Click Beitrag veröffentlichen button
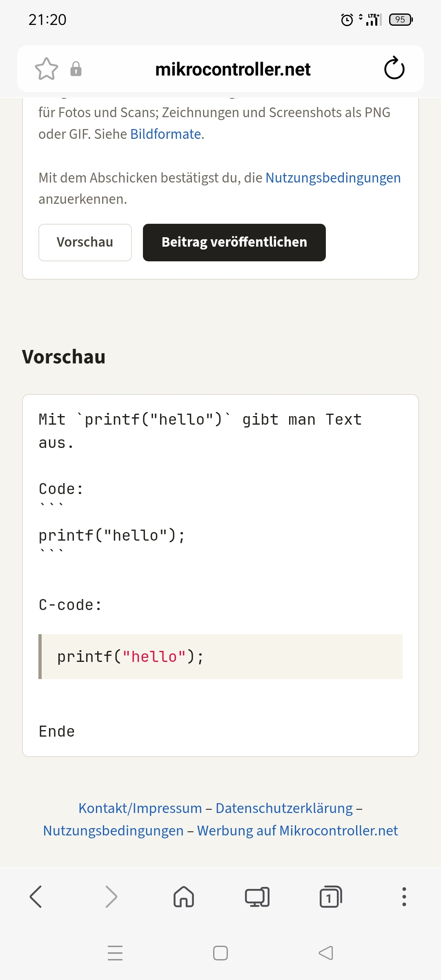This screenshot has height=980, width=441. [x=234, y=242]
